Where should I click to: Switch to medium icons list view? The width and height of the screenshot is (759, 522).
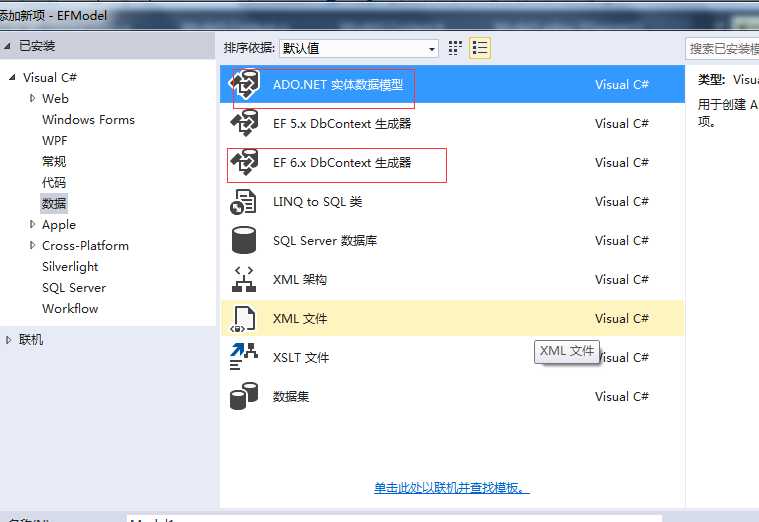(480, 48)
